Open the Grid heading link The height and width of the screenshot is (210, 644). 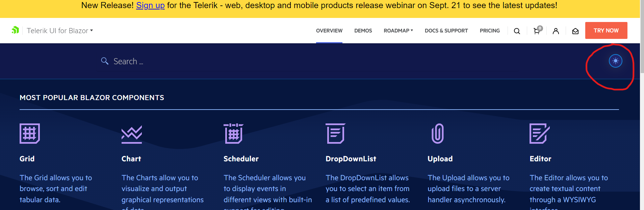tap(27, 159)
